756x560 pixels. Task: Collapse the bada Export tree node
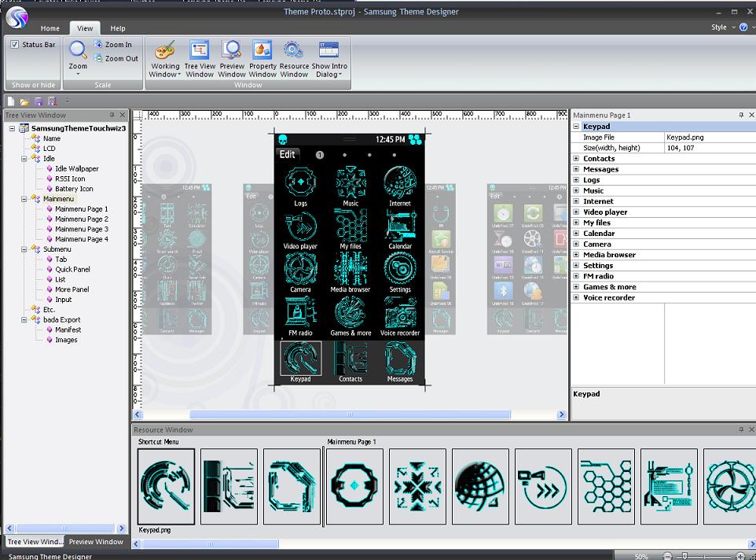[x=24, y=320]
